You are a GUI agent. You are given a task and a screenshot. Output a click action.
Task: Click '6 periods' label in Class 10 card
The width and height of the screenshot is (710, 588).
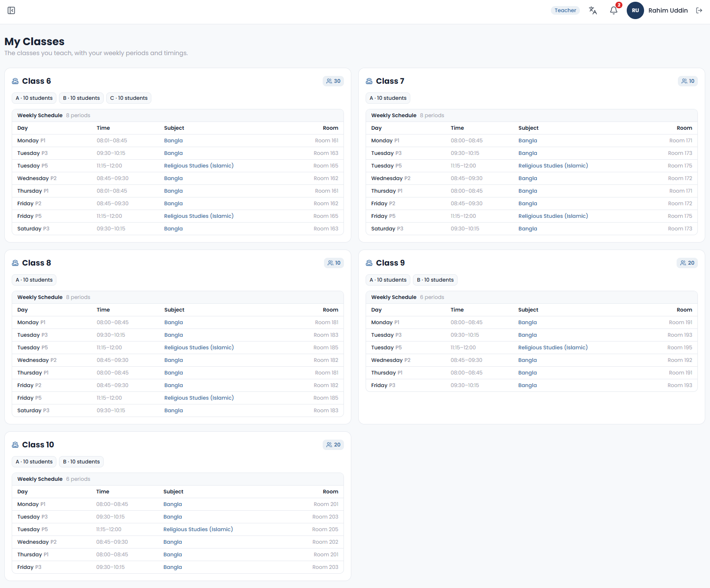(x=78, y=479)
